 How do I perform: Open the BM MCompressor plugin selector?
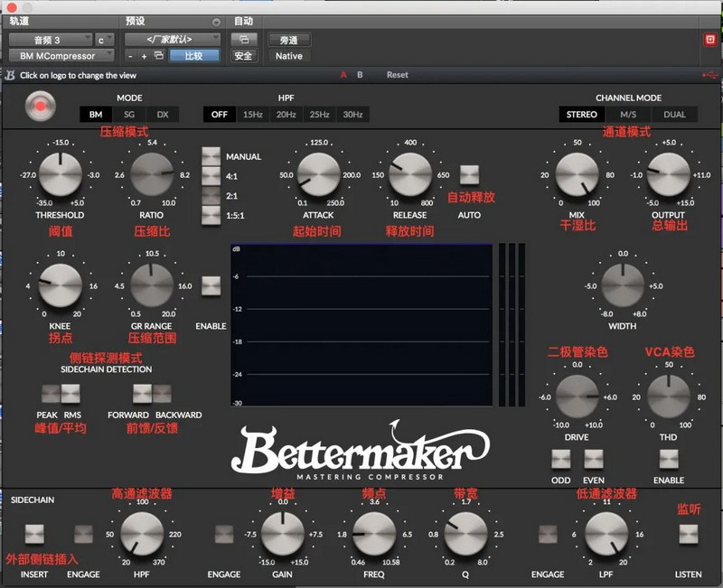pyautogui.click(x=61, y=56)
